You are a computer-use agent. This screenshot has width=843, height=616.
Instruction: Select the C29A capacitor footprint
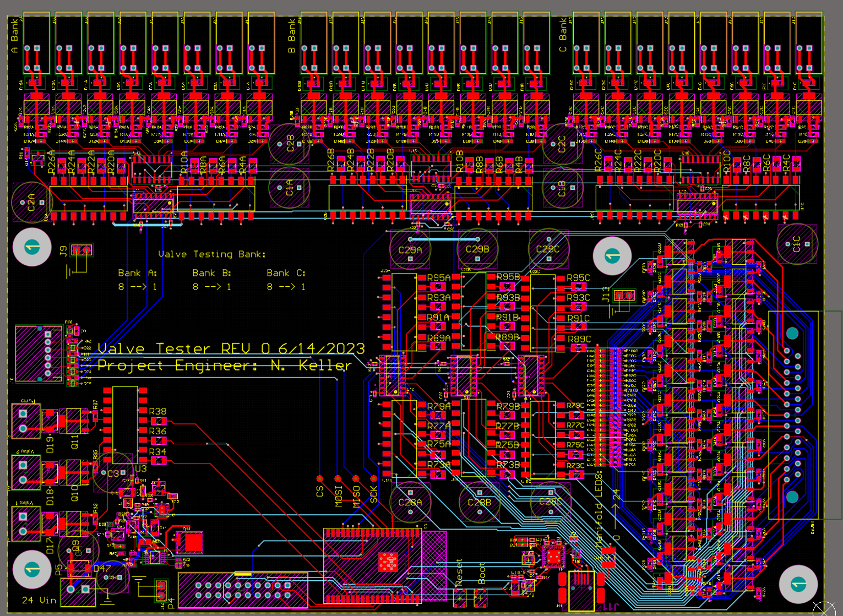pos(410,250)
